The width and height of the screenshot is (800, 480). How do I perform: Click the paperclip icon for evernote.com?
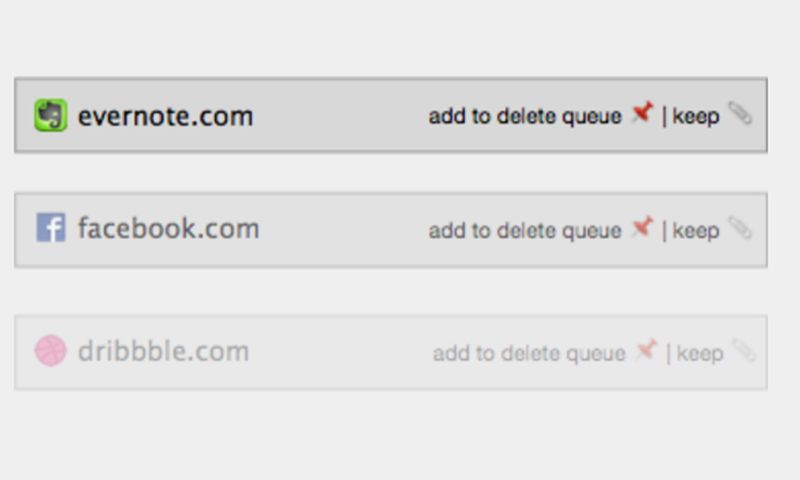[x=739, y=113]
